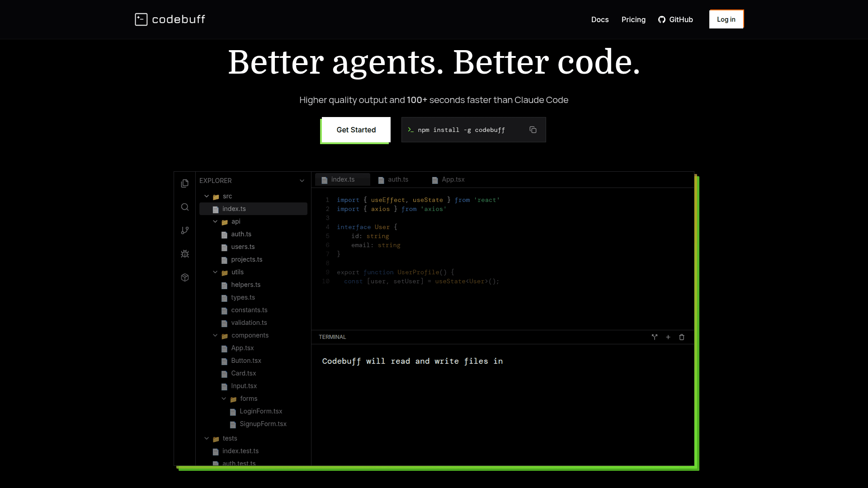The image size is (868, 488).
Task: Open the Pricing link
Action: coord(633,19)
